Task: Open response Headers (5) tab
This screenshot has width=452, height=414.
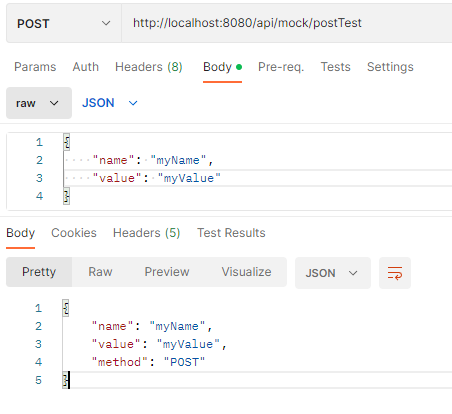Action: click(146, 233)
